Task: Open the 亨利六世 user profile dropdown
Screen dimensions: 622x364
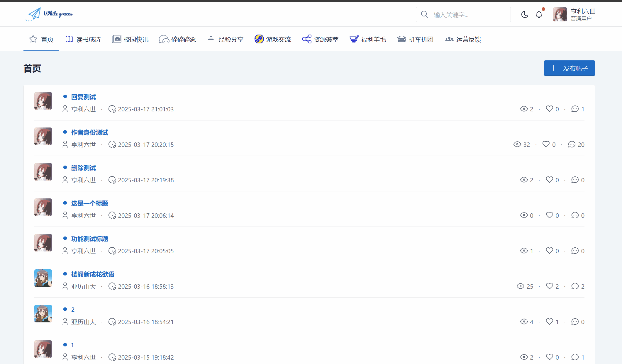Action: click(x=574, y=15)
